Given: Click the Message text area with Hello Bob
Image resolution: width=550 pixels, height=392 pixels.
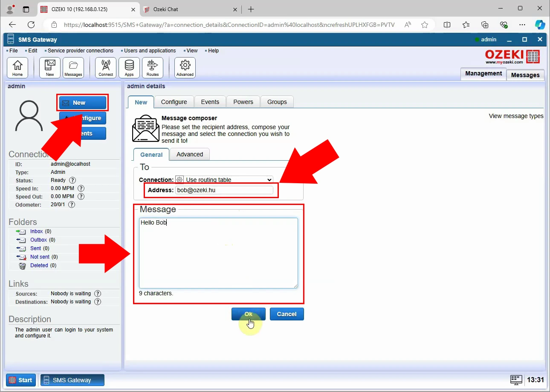Looking at the screenshot, I should click(x=218, y=253).
